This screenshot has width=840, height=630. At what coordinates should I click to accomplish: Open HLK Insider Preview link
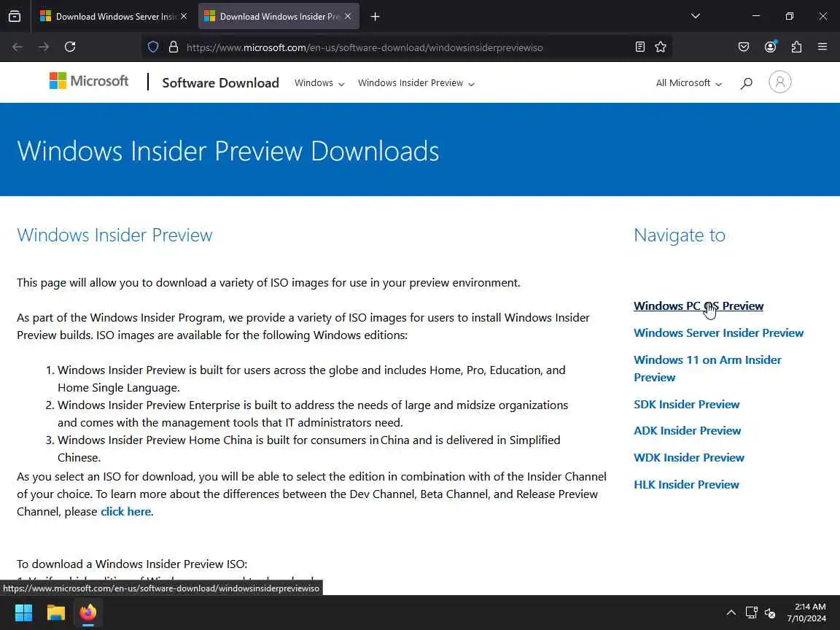(x=686, y=484)
